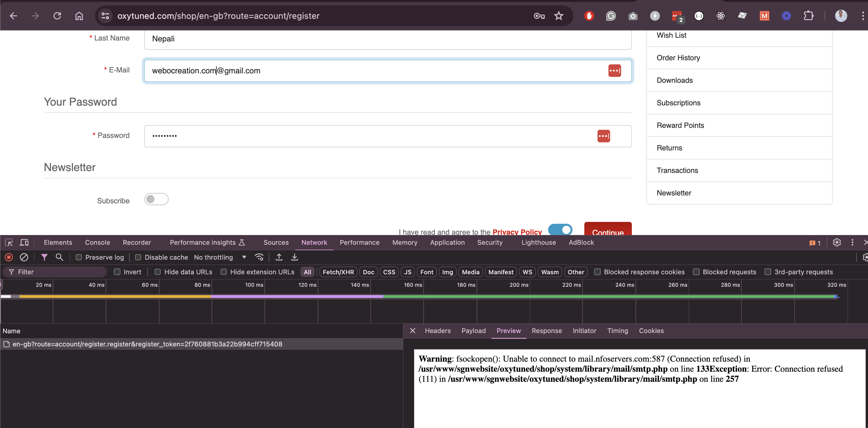The width and height of the screenshot is (868, 428).
Task: Toggle the device toolbar icon in DevTools
Action: click(24, 242)
